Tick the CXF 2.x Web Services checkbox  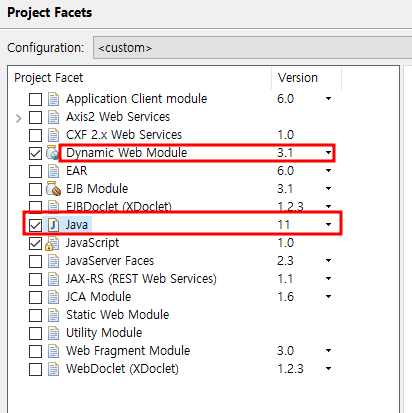click(x=35, y=135)
